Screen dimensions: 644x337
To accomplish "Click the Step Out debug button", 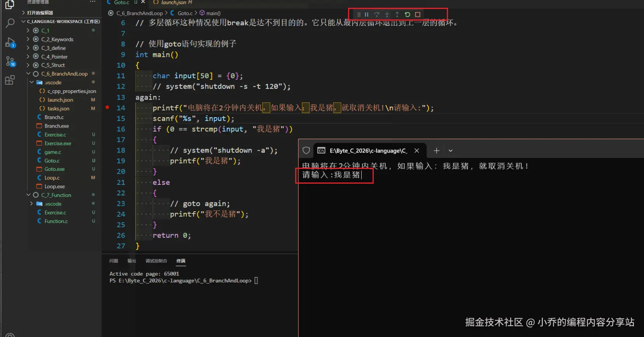I will coord(397,14).
